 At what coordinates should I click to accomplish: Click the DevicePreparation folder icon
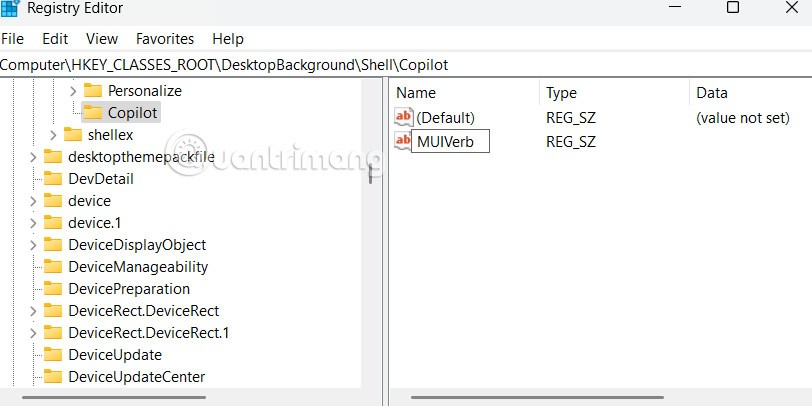click(x=53, y=288)
